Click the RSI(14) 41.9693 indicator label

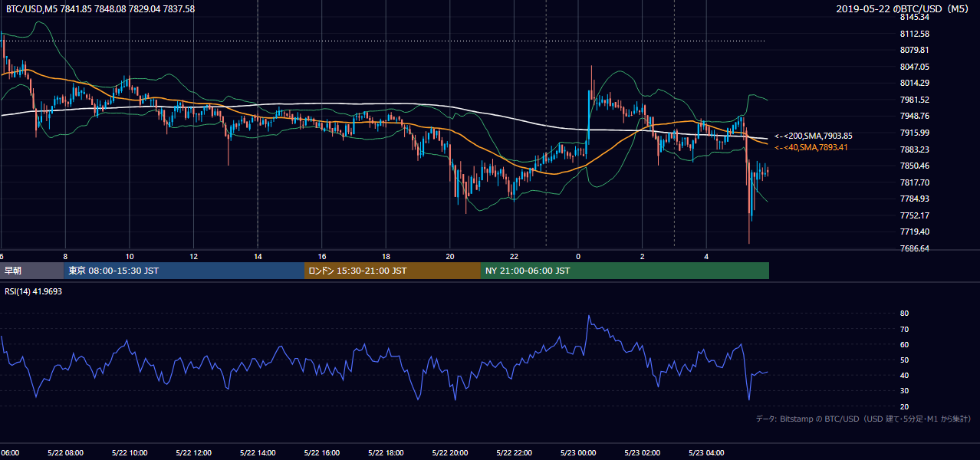(x=34, y=291)
